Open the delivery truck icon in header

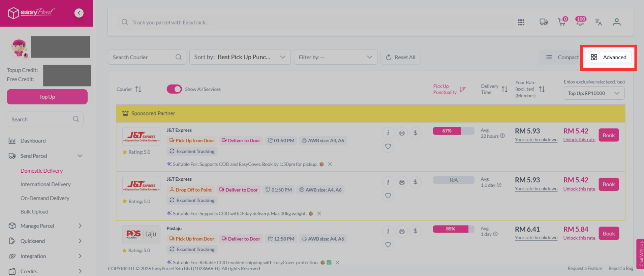543,22
